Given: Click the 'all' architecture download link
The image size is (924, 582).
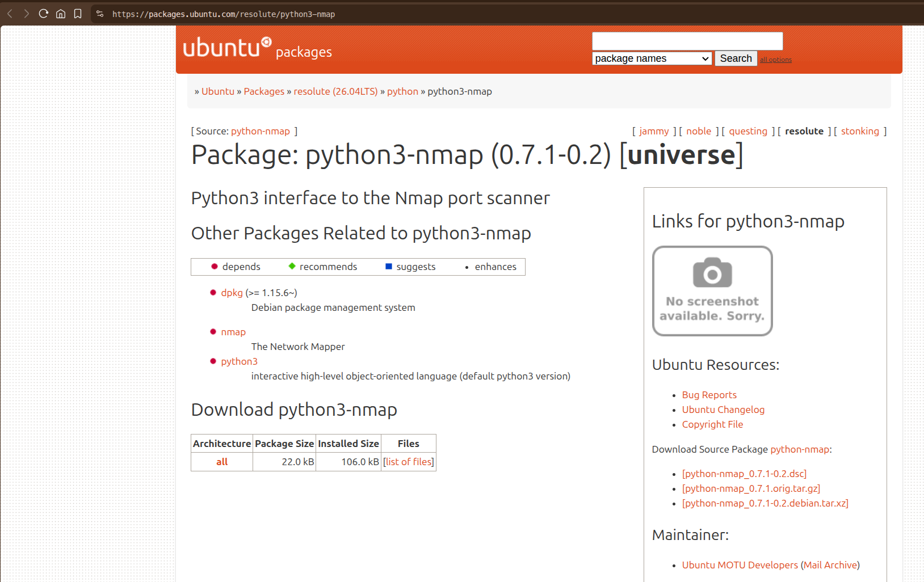Looking at the screenshot, I should tap(222, 462).
